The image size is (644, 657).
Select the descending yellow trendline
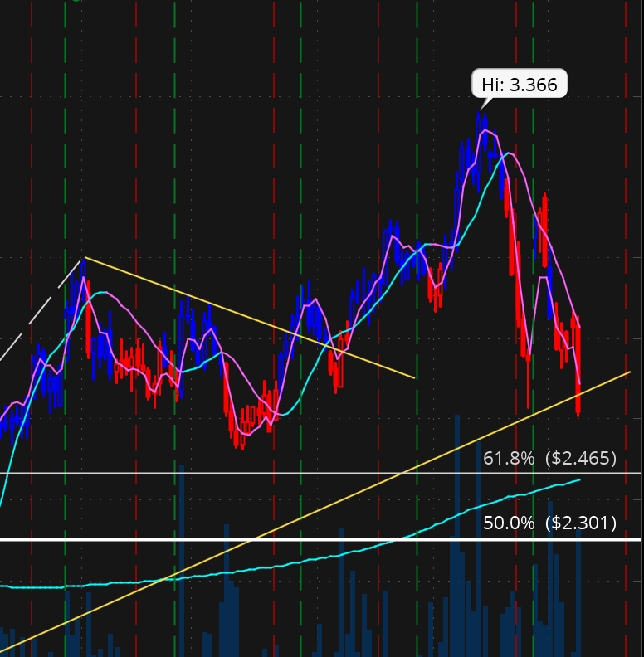coord(249,317)
